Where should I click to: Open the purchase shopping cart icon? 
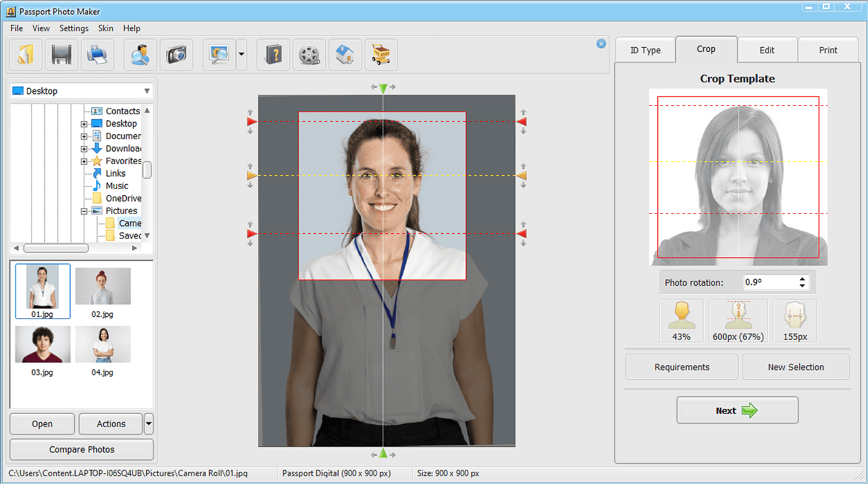[x=381, y=54]
